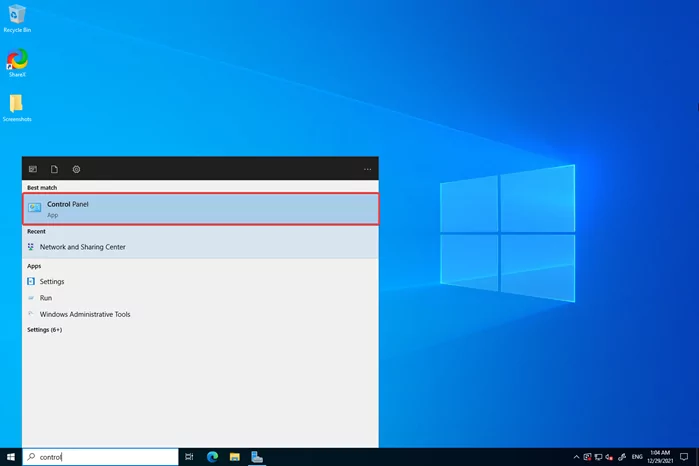Viewport: 699px width, 466px height.
Task: Open volume tray icon with red mark
Action: pyautogui.click(x=609, y=457)
